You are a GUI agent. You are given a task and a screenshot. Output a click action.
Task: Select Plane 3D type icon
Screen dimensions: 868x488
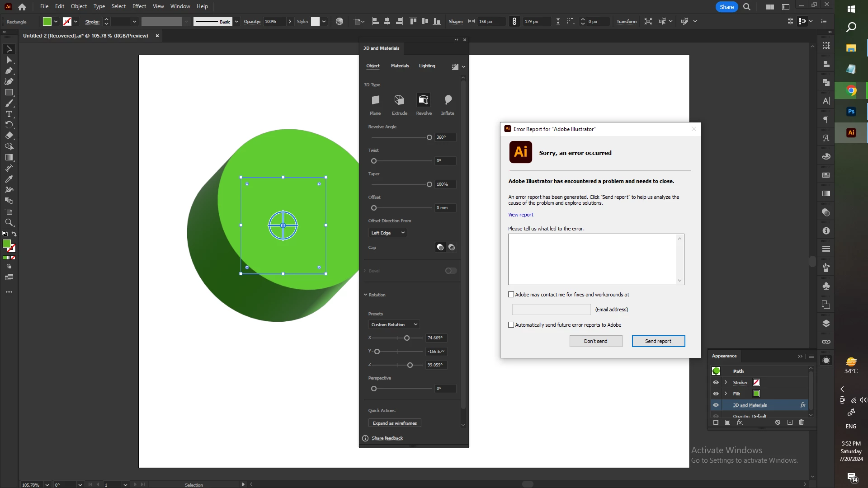pyautogui.click(x=375, y=100)
